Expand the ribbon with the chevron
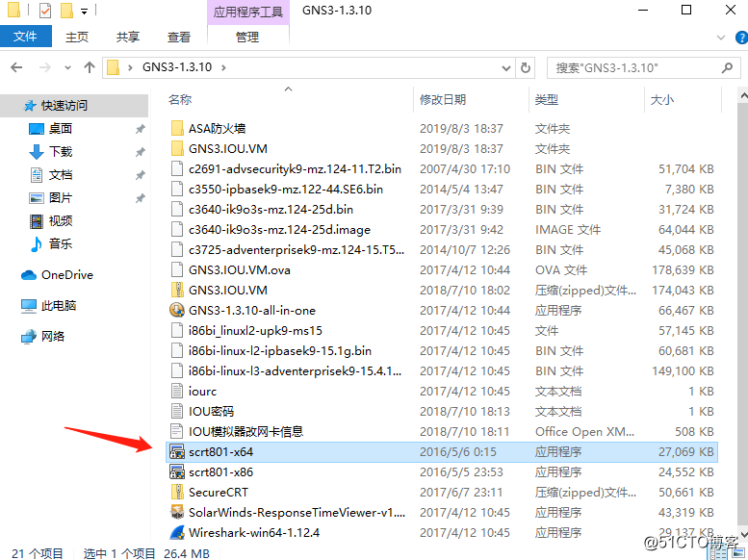This screenshot has width=748, height=560. [721, 38]
